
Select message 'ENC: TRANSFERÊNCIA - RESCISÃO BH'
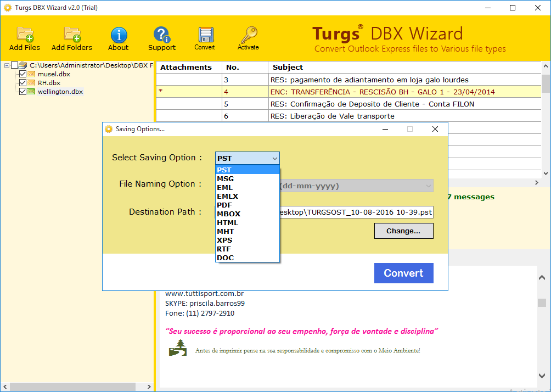click(x=348, y=92)
